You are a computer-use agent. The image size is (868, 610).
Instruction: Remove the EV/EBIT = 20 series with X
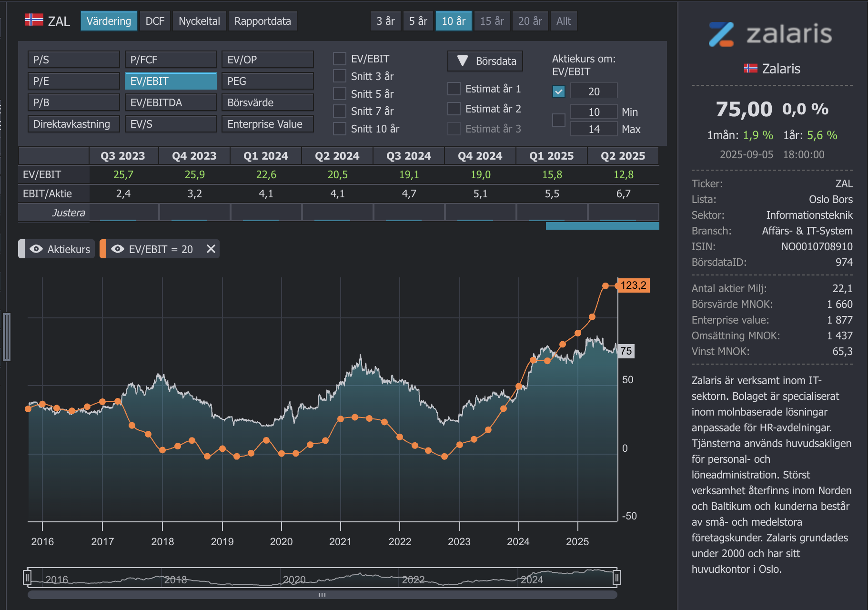coord(211,249)
